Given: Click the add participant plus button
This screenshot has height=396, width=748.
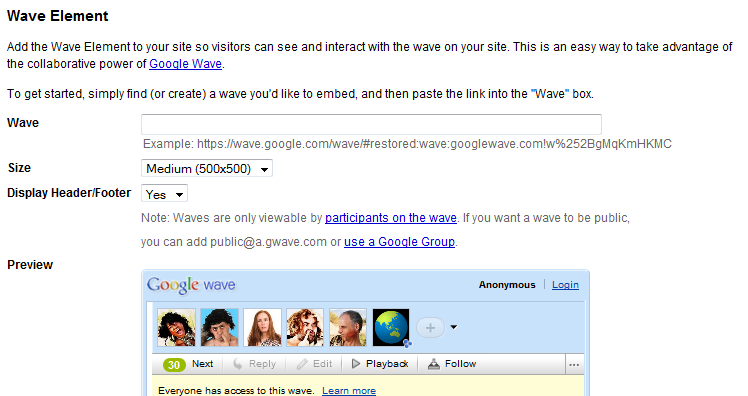Looking at the screenshot, I should tap(430, 328).
